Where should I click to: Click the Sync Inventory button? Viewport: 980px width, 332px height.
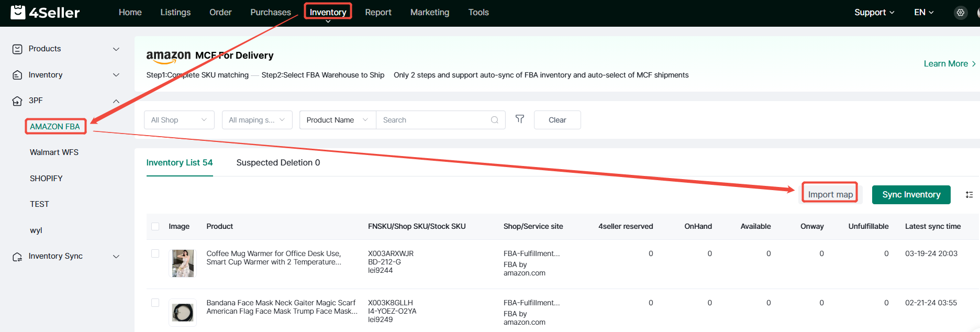[x=911, y=195]
